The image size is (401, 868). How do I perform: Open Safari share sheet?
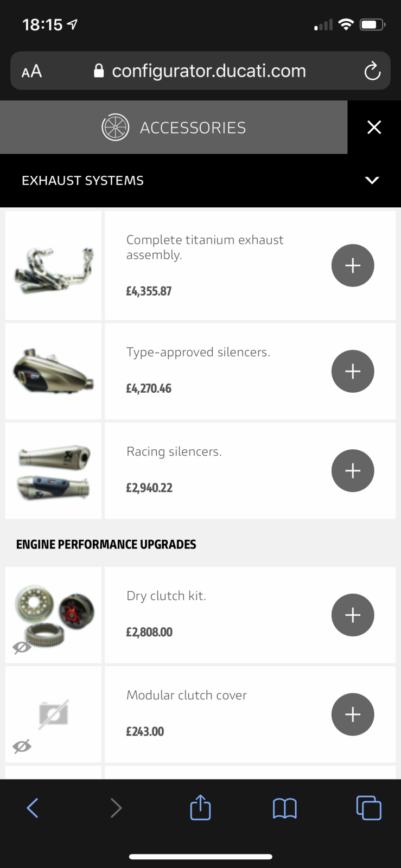(200, 808)
